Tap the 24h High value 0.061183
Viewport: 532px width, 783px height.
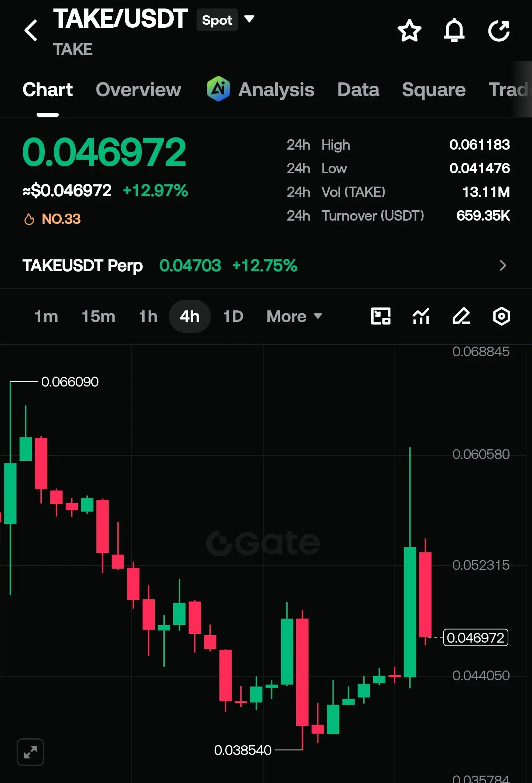click(480, 145)
